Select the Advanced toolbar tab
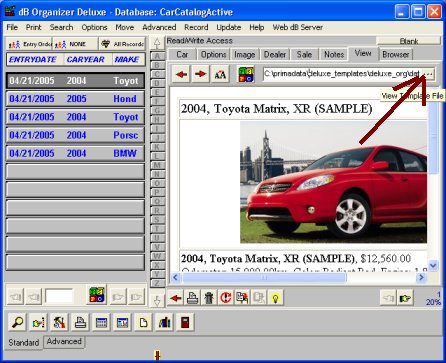 [x=64, y=341]
